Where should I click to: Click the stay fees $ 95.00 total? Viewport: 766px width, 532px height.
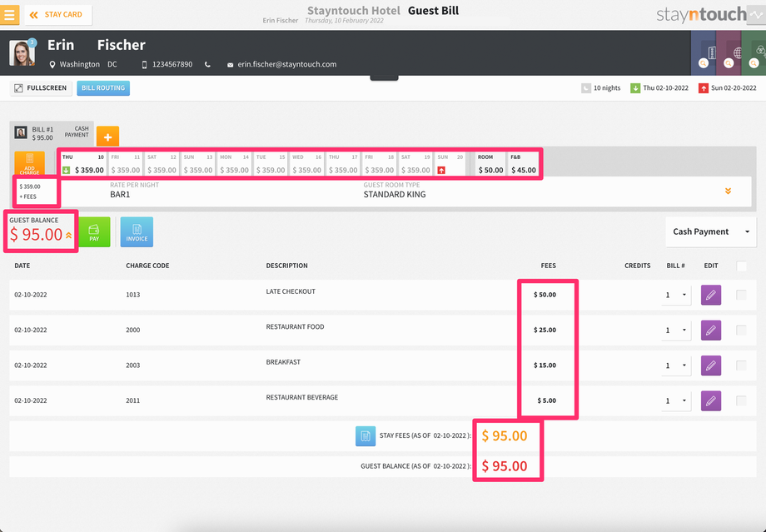505,435
